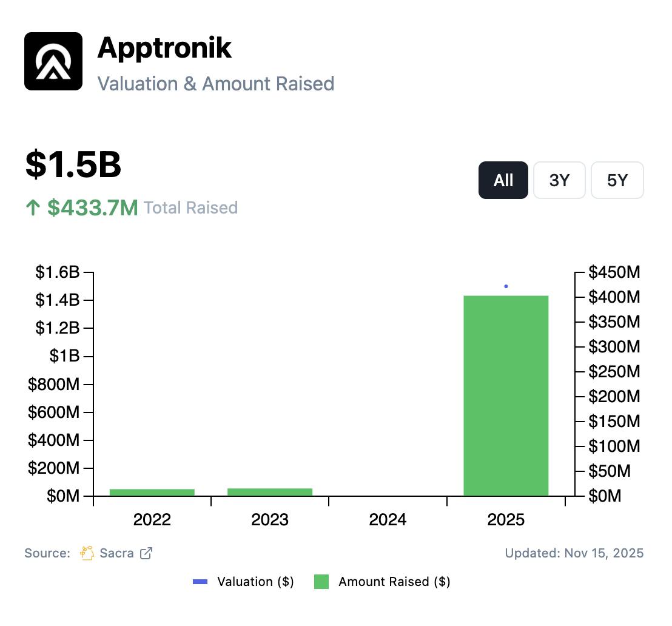Click the Apptronik company title
Image resolution: width=672 pixels, height=626 pixels.
(x=164, y=47)
